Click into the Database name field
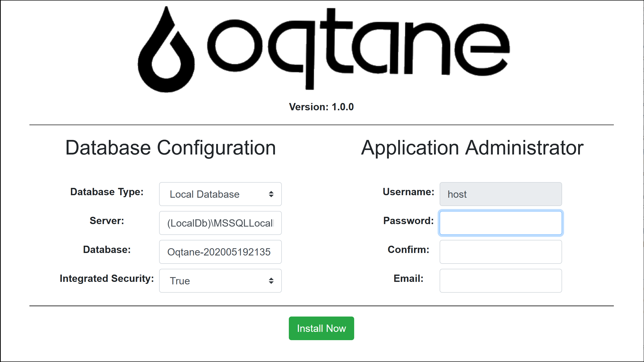 pos(220,252)
